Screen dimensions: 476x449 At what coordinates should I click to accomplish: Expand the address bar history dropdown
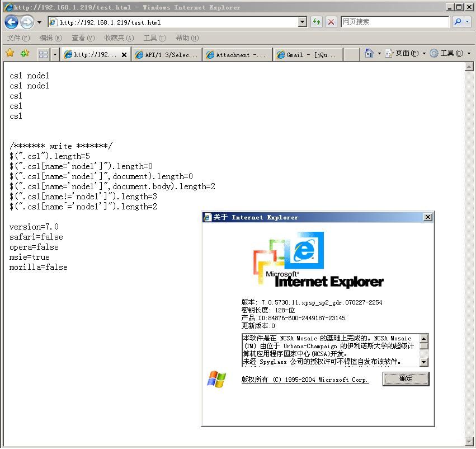point(303,22)
